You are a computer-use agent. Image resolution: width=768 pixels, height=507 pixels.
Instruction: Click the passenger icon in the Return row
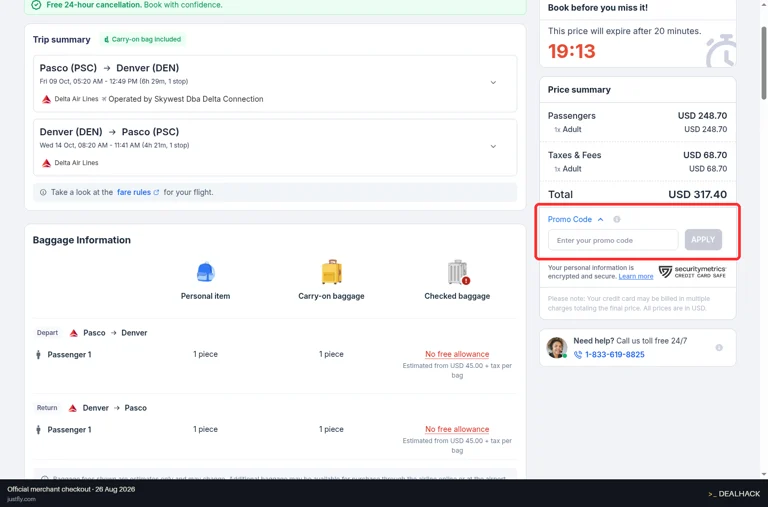coord(38,430)
